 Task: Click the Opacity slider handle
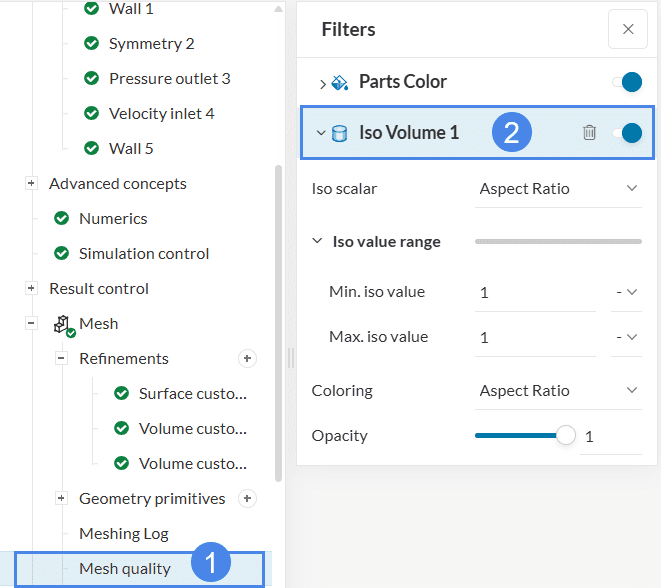(566, 435)
